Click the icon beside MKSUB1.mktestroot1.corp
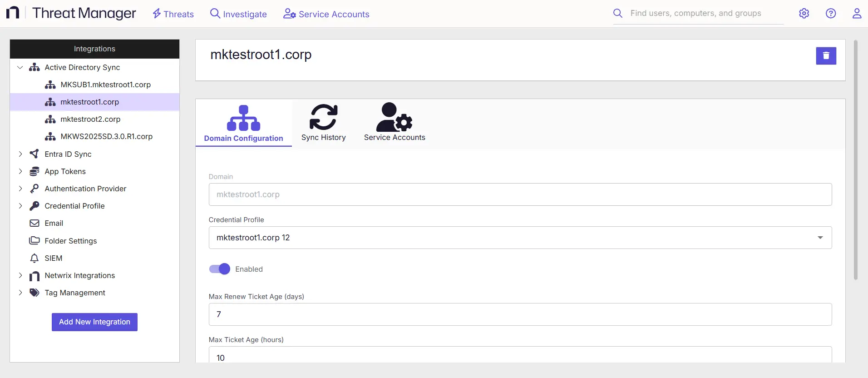Viewport: 868px width, 378px height. 50,85
